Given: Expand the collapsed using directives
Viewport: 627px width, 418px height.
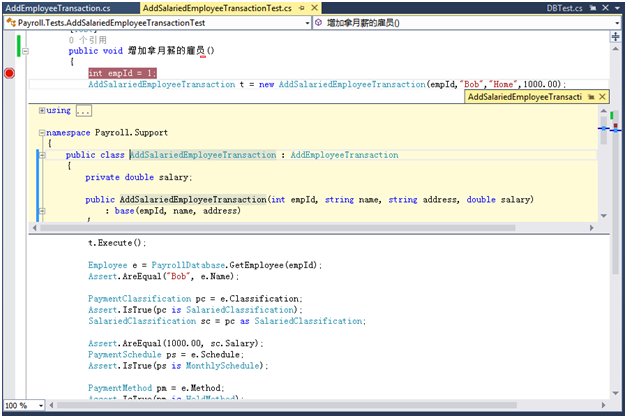Looking at the screenshot, I should point(41,110).
